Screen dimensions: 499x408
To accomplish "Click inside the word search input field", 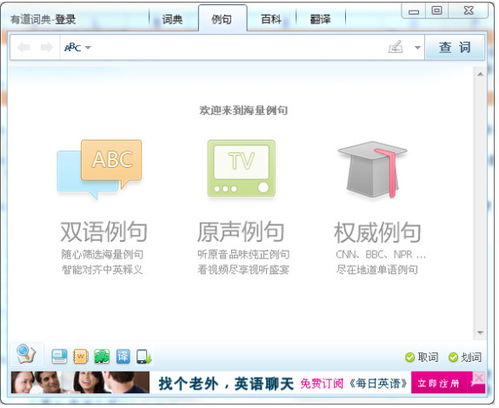I will [238, 48].
